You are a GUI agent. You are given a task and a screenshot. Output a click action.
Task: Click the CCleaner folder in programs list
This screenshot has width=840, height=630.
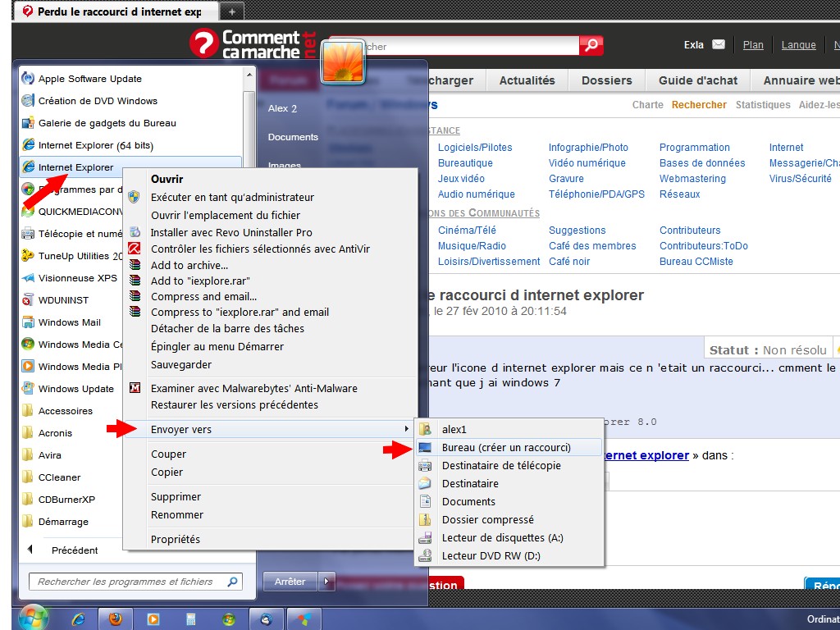coord(59,477)
